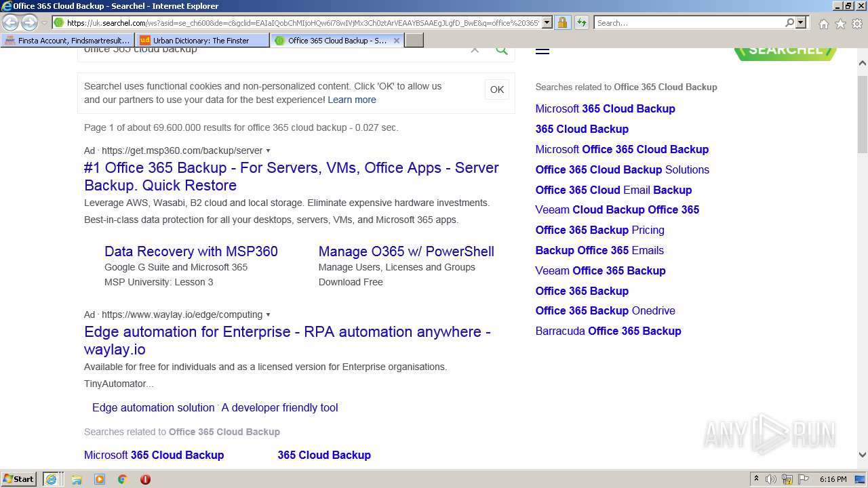
Task: Expand the msp360 ad URL dropdown arrow
Action: pos(268,150)
